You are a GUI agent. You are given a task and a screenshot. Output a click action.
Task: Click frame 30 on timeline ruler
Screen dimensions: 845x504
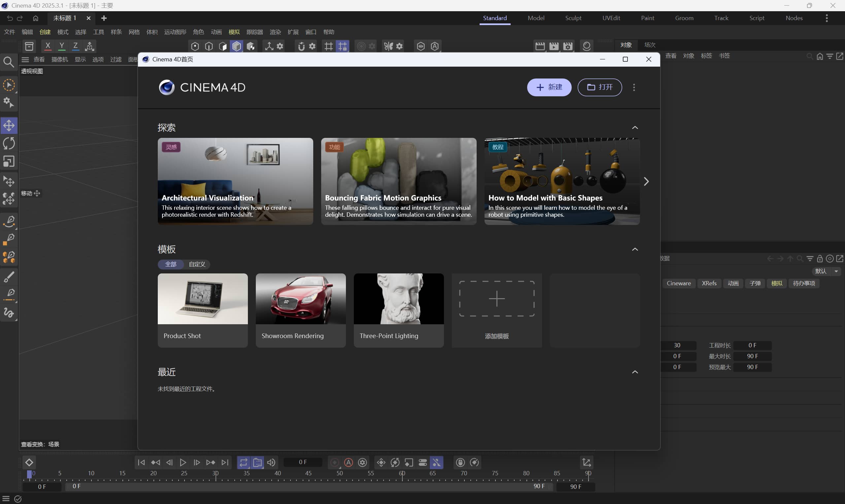pos(216,474)
